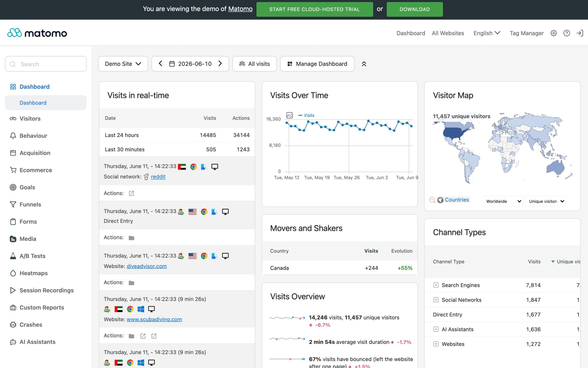Open the English language dropdown
Viewport: 588px width, 368px height.
click(x=487, y=33)
